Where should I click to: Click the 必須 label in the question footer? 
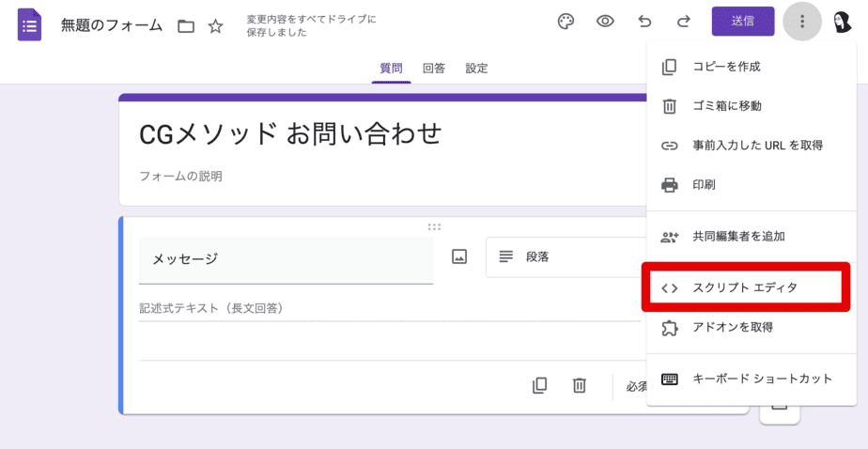tap(637, 386)
